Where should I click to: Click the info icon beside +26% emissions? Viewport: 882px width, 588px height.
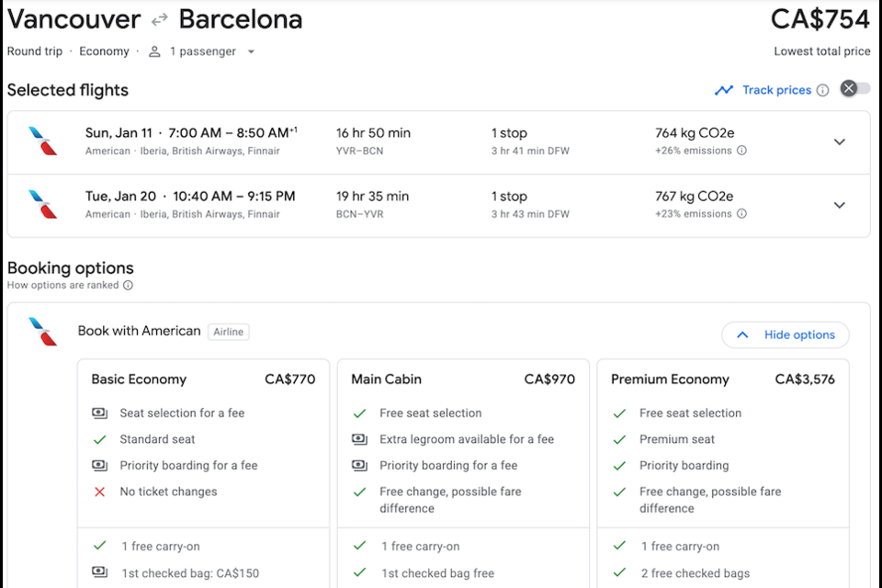click(x=741, y=151)
